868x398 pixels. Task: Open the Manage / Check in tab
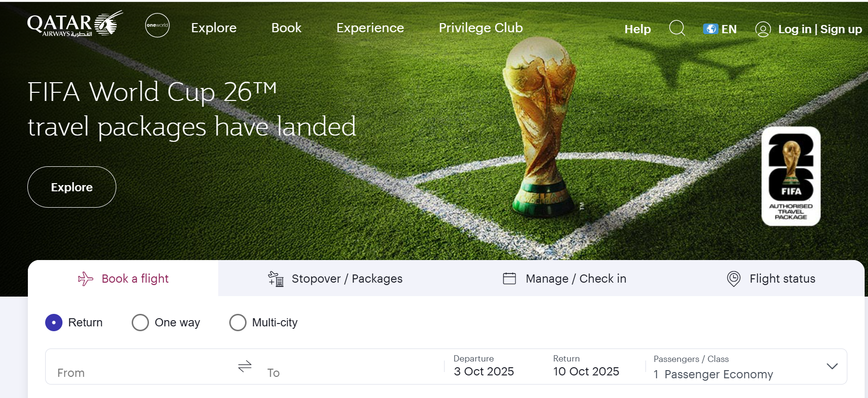coord(564,279)
